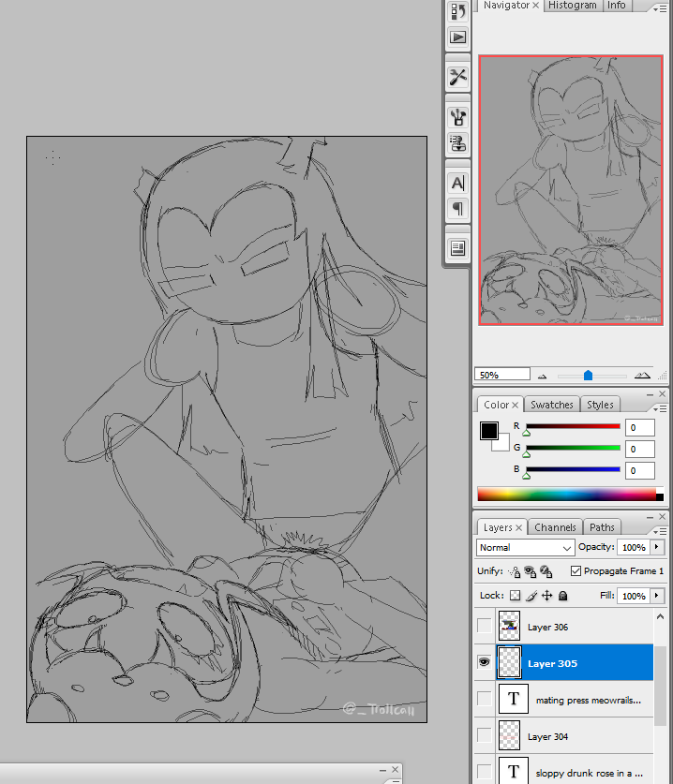Viewport: 673px width, 784px height.
Task: Click the foreground color black swatch
Action: click(x=488, y=431)
